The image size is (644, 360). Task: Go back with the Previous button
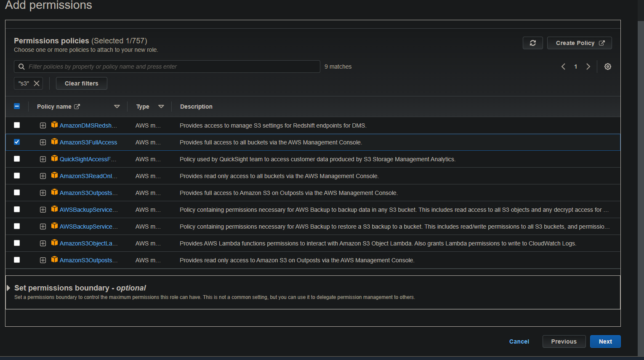(564, 341)
